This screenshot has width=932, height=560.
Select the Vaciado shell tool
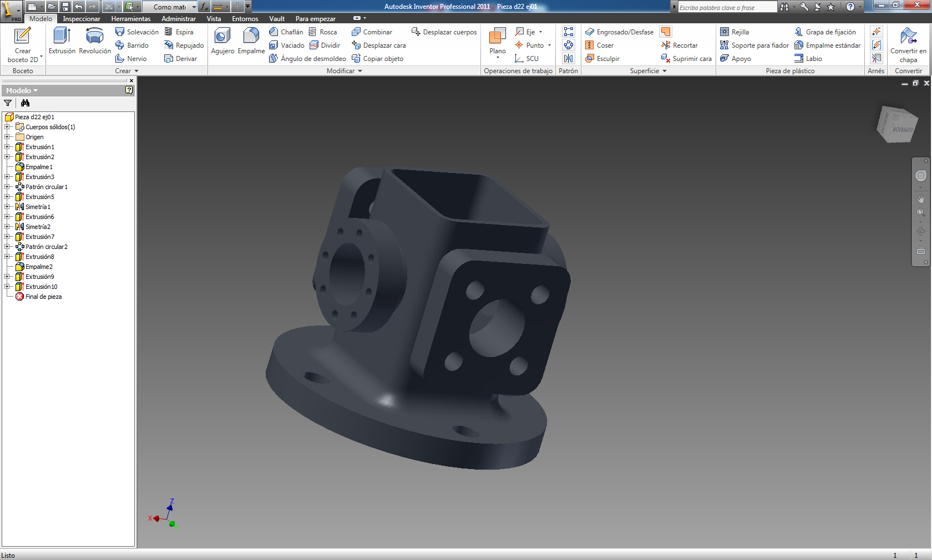pyautogui.click(x=287, y=45)
